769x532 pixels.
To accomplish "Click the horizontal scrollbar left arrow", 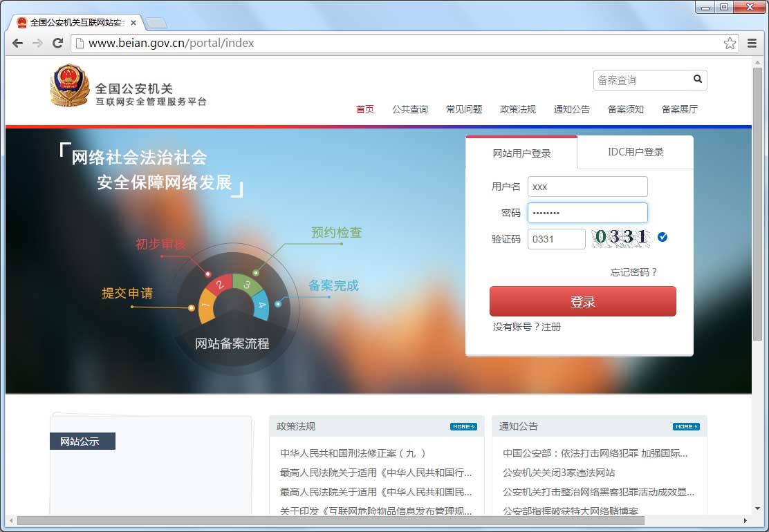I will pyautogui.click(x=12, y=520).
